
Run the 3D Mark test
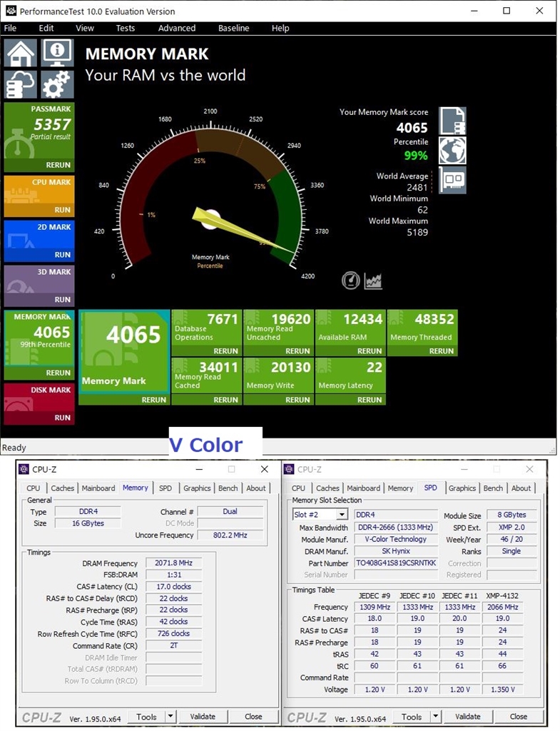pos(63,299)
